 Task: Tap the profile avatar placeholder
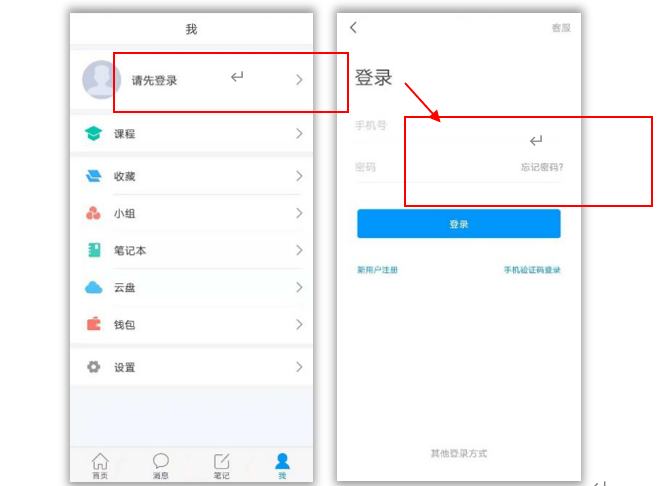point(101,80)
